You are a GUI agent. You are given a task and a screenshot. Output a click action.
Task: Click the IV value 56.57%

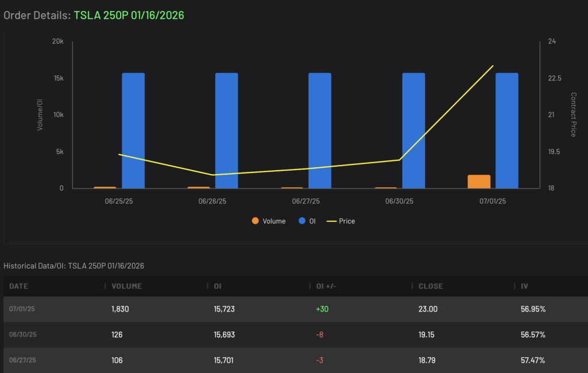(533, 334)
